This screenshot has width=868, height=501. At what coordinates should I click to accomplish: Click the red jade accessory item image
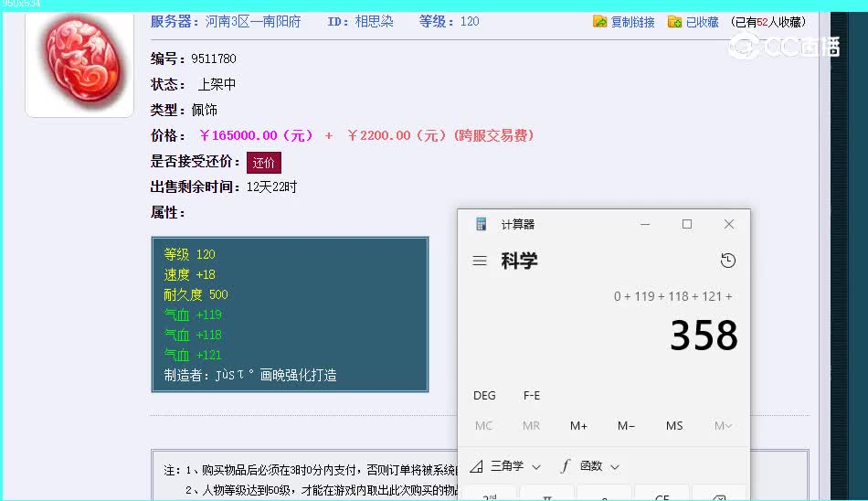pos(79,62)
